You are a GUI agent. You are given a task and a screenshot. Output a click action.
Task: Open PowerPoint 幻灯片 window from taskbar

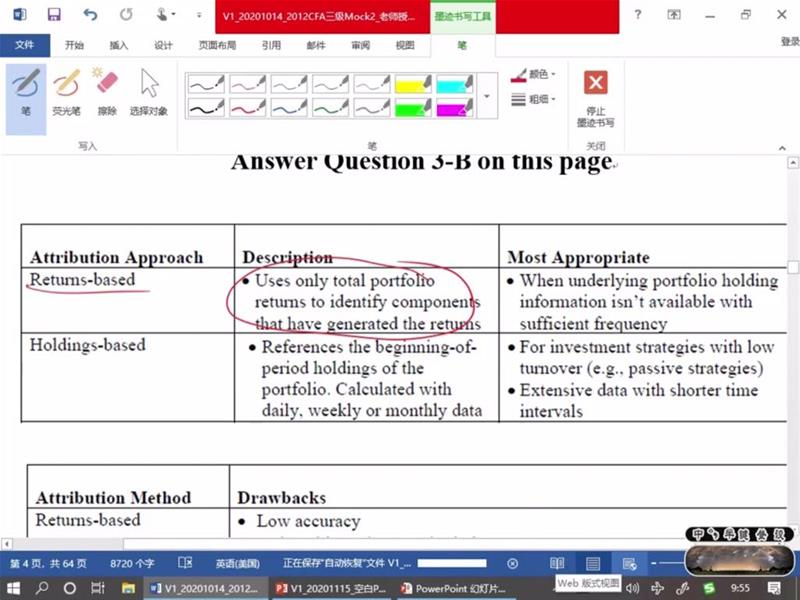(448, 588)
